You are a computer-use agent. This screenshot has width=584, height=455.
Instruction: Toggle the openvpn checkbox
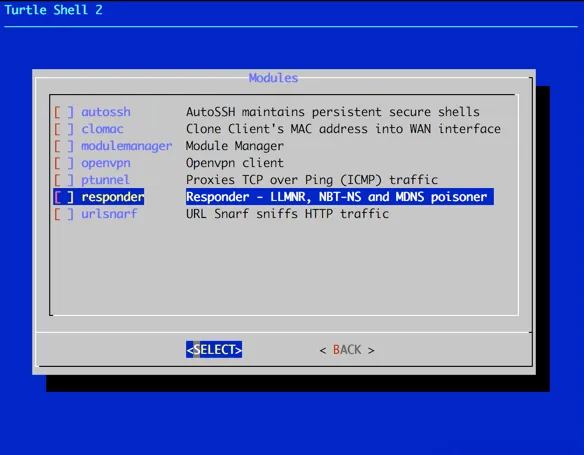64,163
